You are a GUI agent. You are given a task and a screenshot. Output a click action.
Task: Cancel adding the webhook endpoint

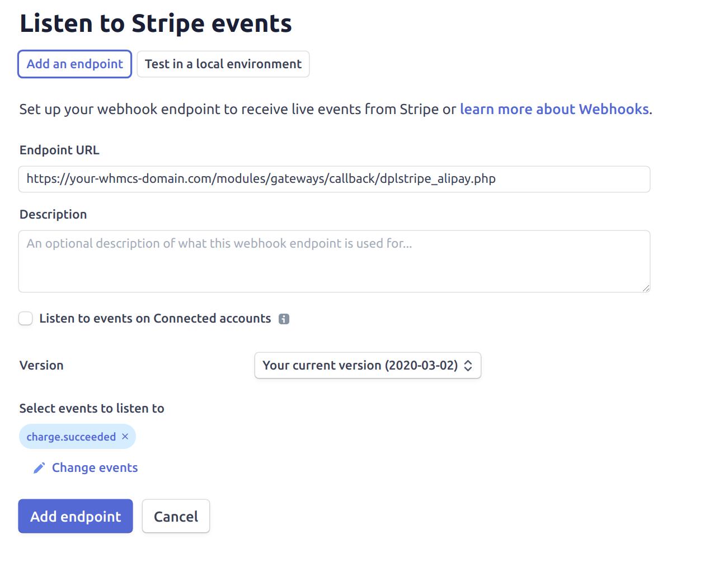176,516
